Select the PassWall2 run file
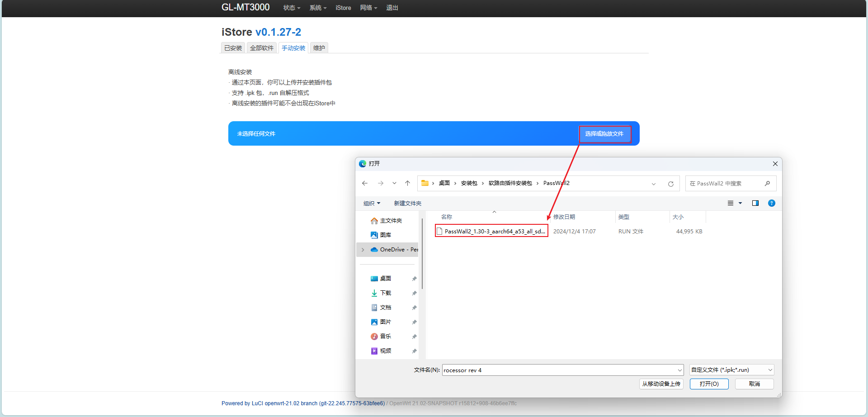 pyautogui.click(x=491, y=231)
